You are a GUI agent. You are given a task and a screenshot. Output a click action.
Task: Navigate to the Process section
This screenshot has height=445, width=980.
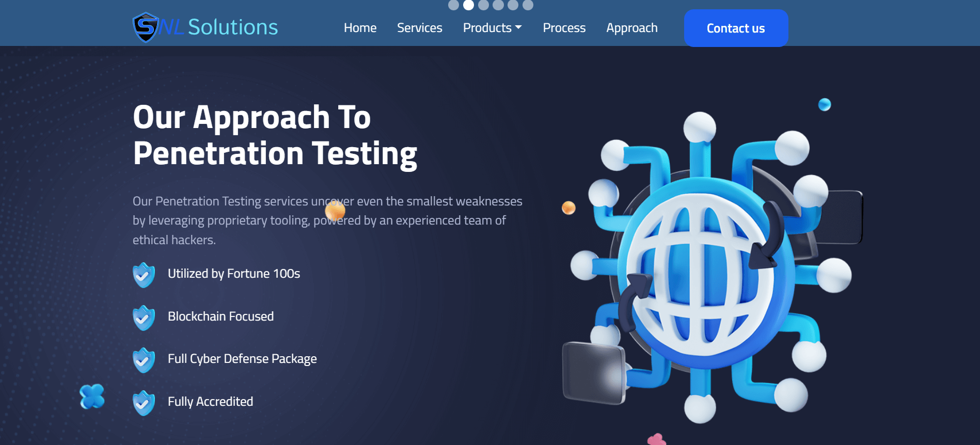[x=564, y=28]
